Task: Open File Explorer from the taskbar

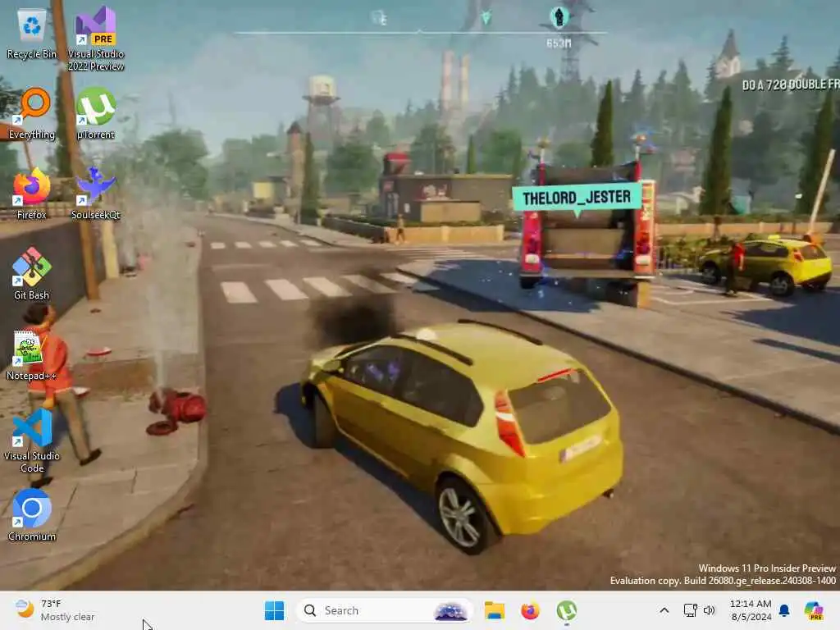Action: click(494, 610)
